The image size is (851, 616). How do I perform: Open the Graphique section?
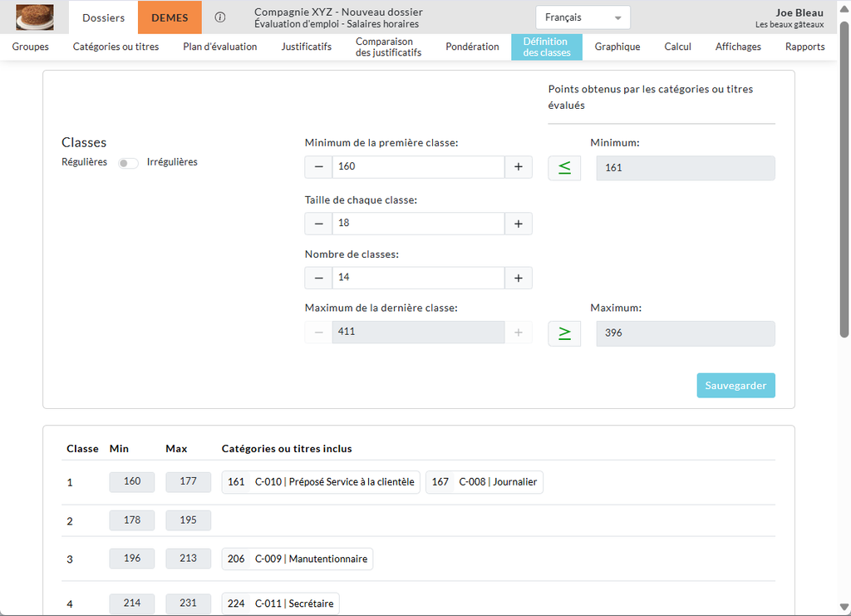617,47
